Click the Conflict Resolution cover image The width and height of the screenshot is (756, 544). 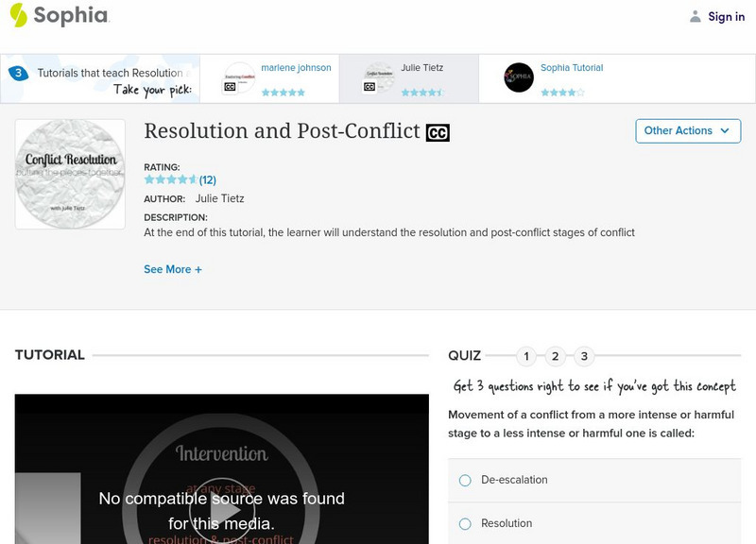pyautogui.click(x=70, y=174)
